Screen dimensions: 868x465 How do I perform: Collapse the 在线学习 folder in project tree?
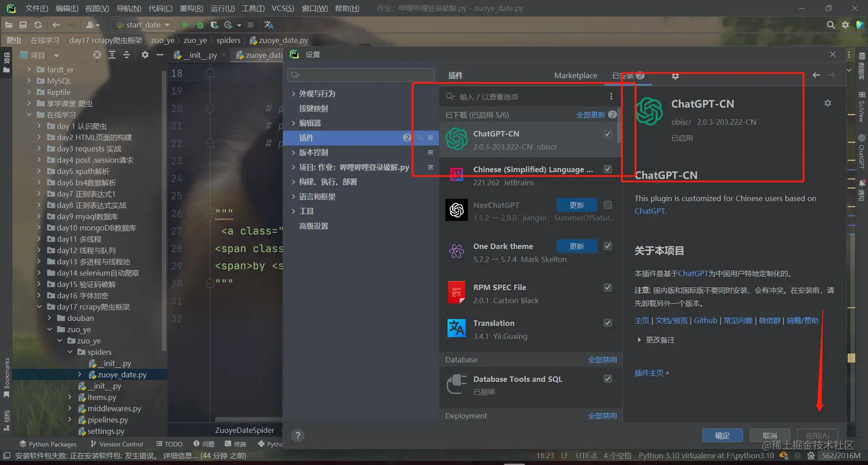click(30, 115)
